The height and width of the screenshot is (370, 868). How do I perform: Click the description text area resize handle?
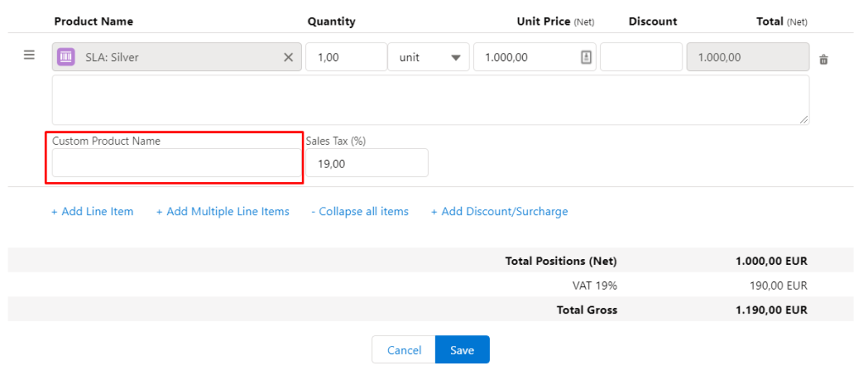tap(804, 119)
